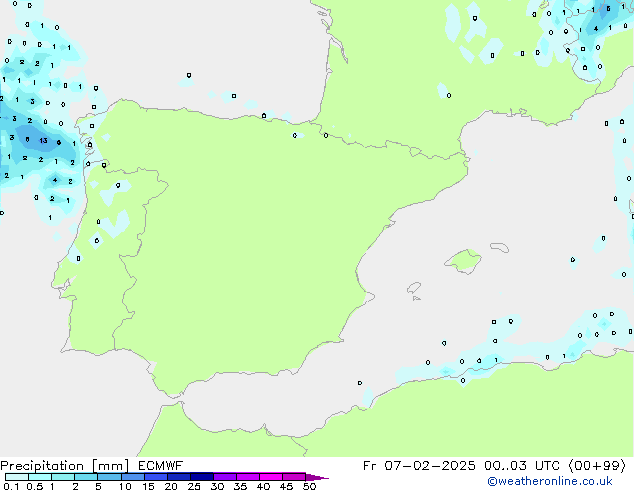Click the ECMWF model label

[160, 466]
